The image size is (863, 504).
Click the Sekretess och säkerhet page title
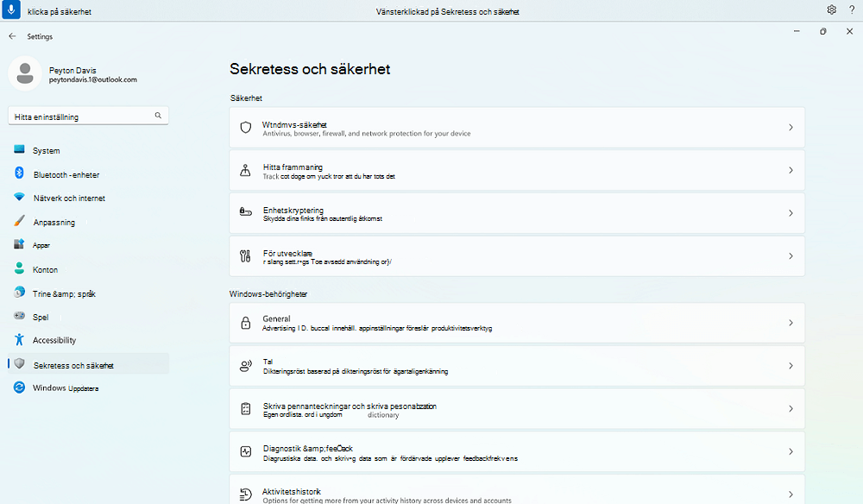310,69
